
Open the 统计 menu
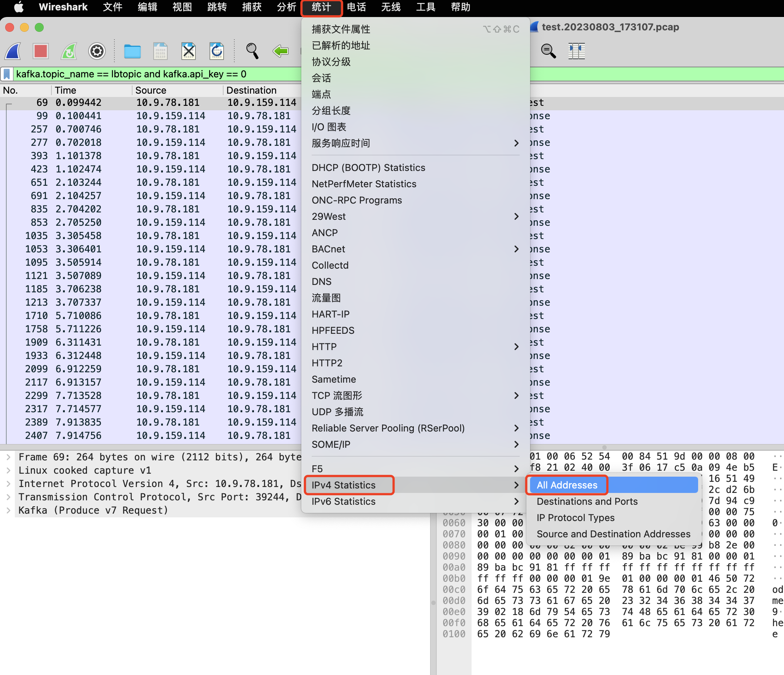click(321, 7)
